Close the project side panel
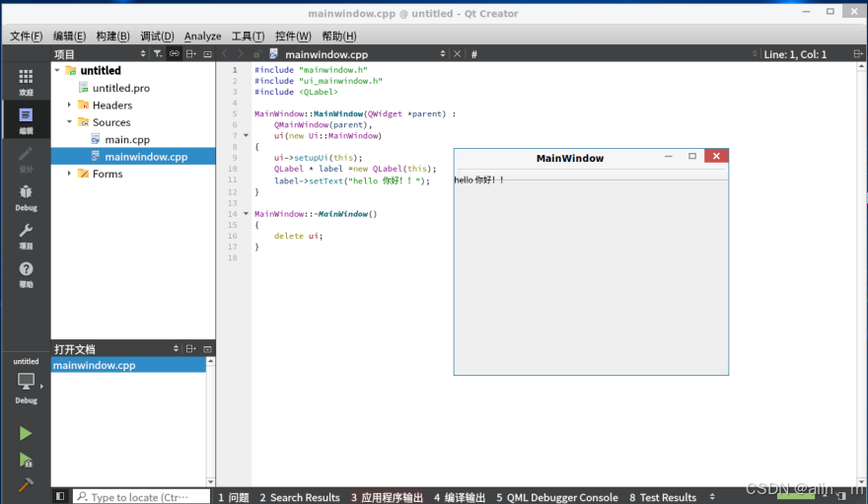Screen dimensions: 868x504 207,53
